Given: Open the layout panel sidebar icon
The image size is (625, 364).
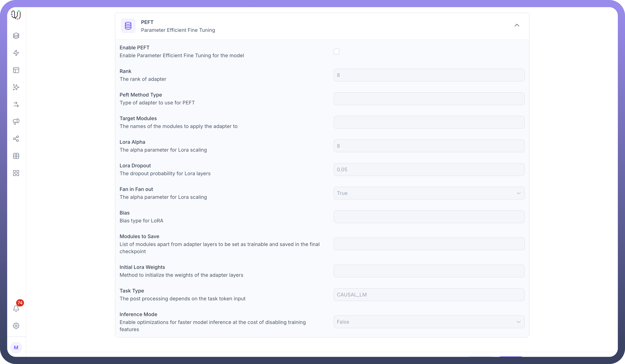Looking at the screenshot, I should click(16, 70).
